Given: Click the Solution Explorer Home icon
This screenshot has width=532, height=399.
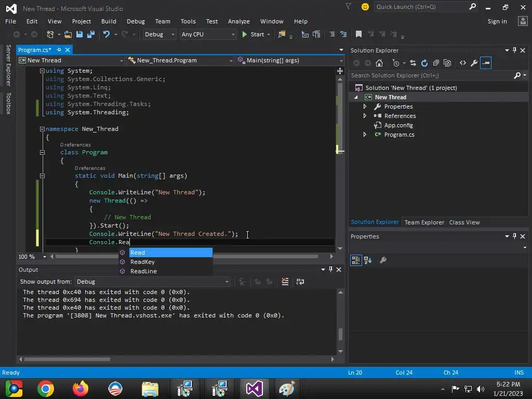Looking at the screenshot, I should click(x=379, y=63).
